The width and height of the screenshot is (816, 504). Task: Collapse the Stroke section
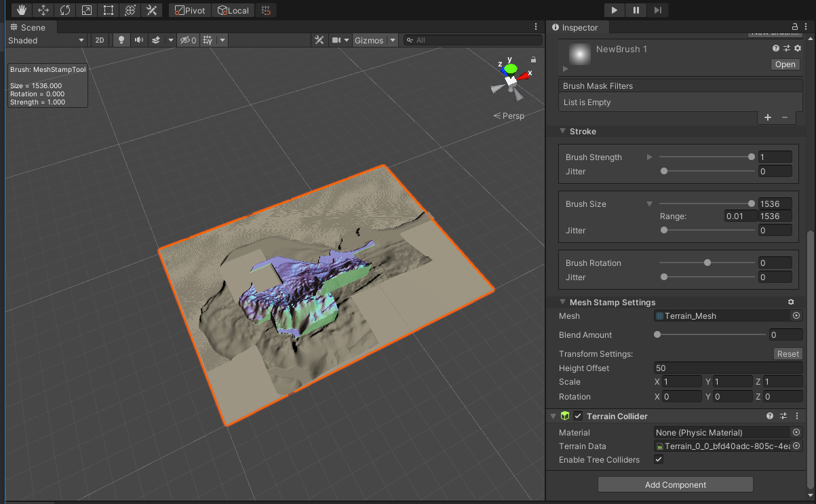pyautogui.click(x=562, y=132)
